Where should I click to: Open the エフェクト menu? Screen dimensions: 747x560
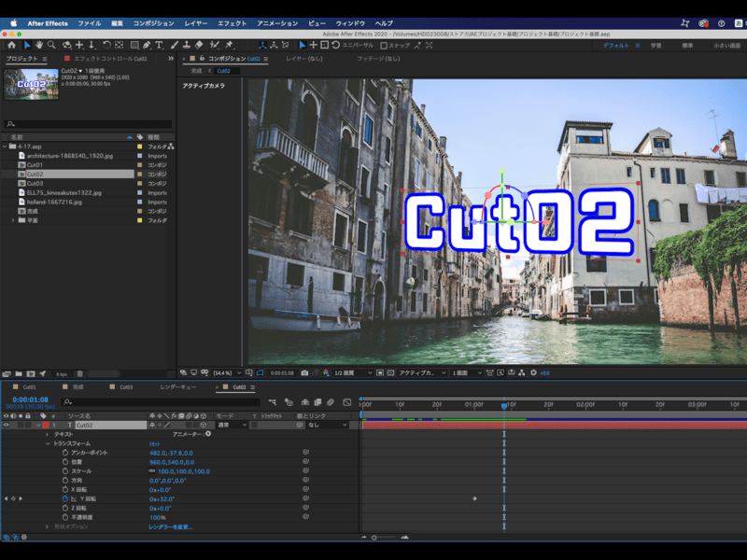[x=231, y=22]
